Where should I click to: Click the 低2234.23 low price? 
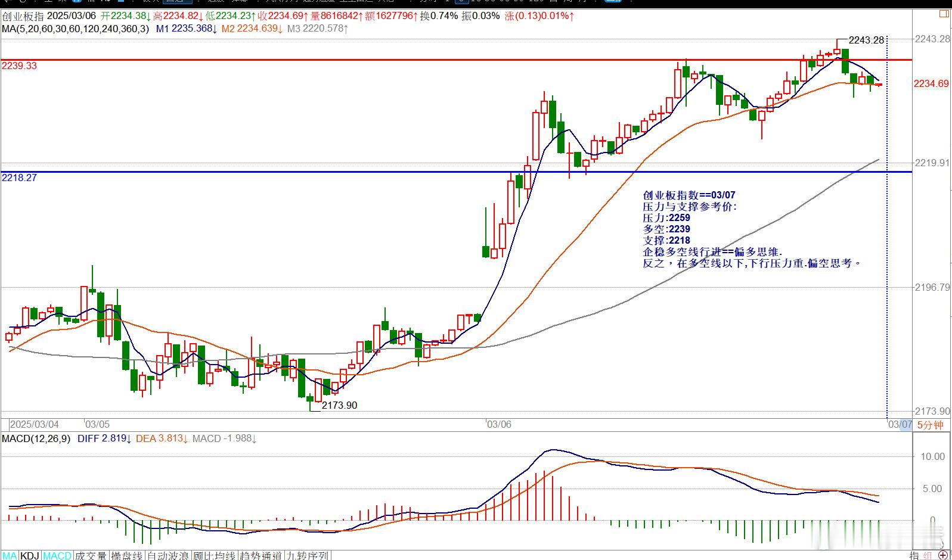click(232, 16)
